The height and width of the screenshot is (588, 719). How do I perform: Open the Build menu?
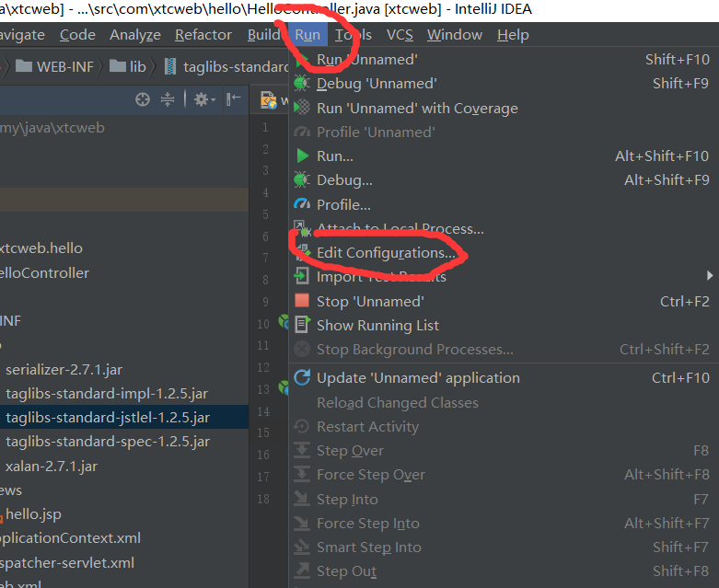click(263, 35)
